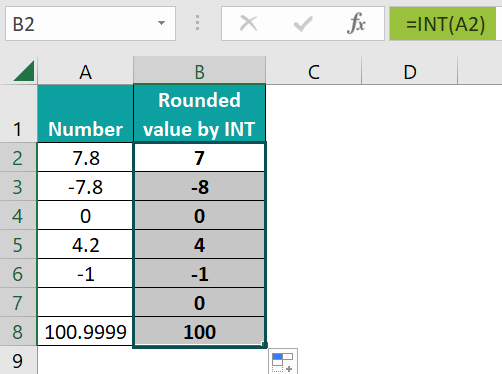Select the row 4 header

click(18, 215)
